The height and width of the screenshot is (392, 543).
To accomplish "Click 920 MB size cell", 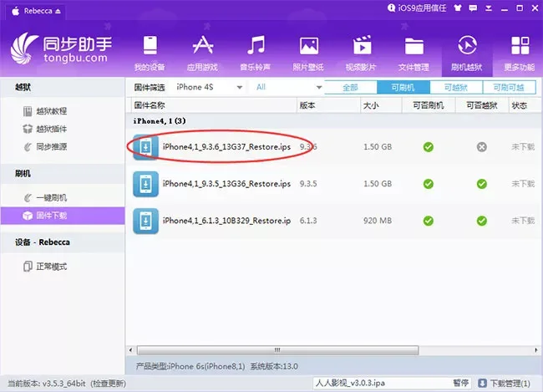I will (378, 221).
